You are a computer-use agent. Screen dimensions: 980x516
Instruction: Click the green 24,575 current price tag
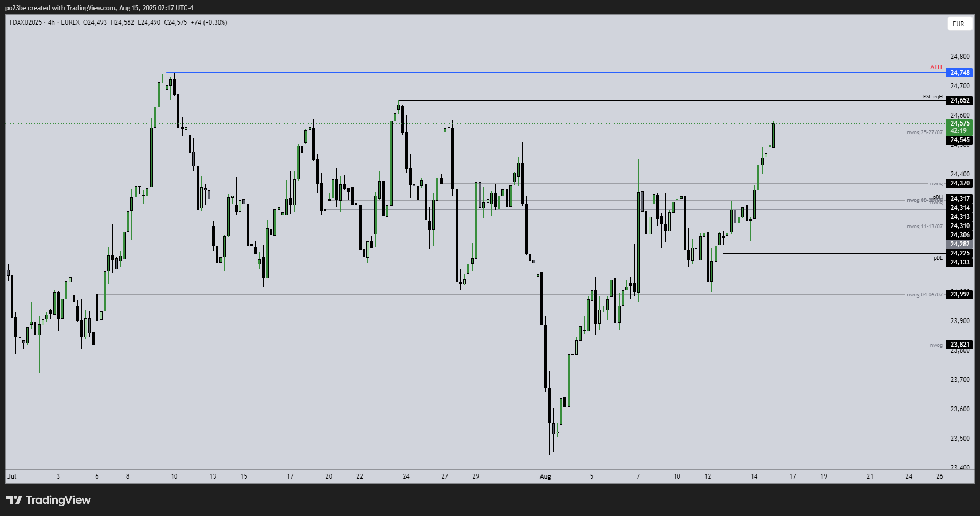[x=960, y=123]
